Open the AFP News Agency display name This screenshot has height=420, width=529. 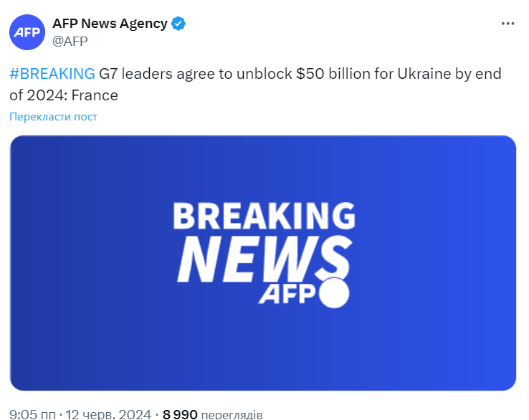(110, 24)
